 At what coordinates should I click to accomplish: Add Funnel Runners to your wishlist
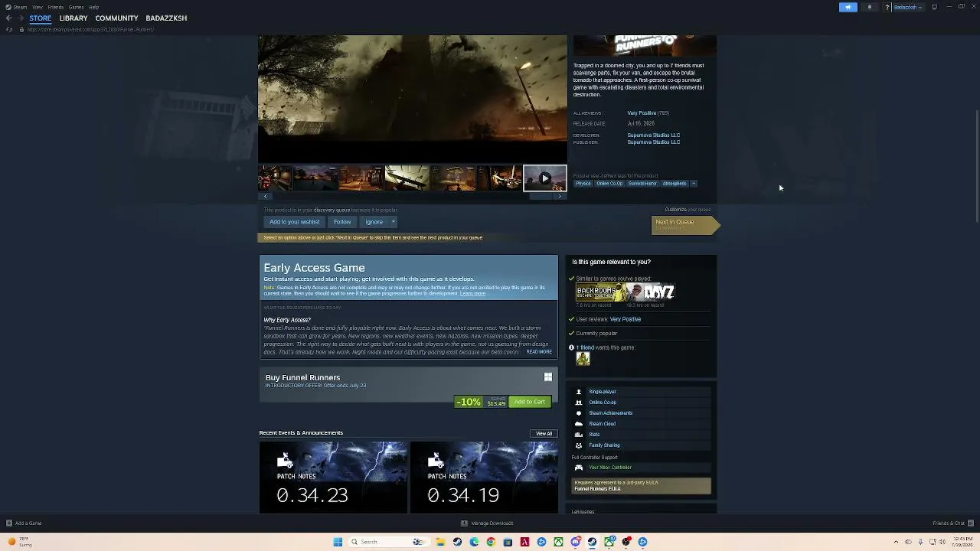tap(295, 222)
